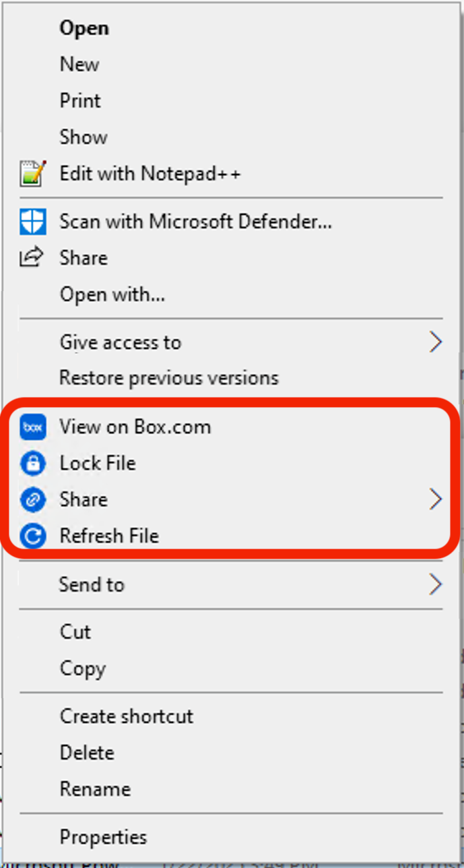Cut the selected file
The height and width of the screenshot is (868, 464).
[75, 632]
